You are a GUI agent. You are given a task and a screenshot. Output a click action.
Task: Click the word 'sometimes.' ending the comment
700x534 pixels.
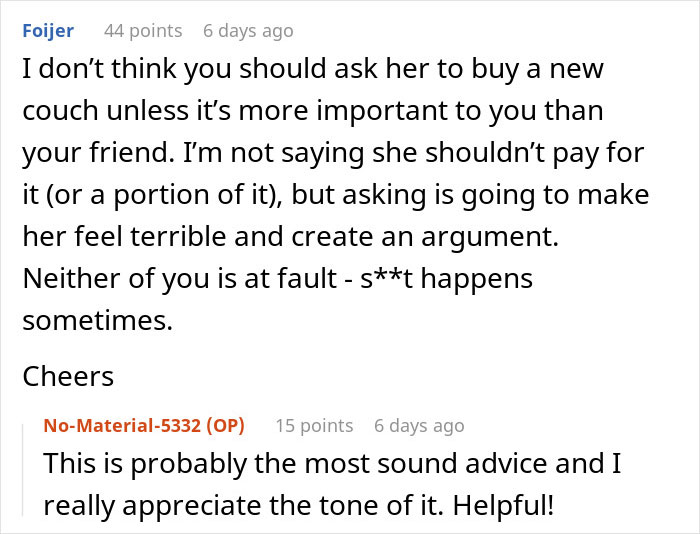point(93,321)
